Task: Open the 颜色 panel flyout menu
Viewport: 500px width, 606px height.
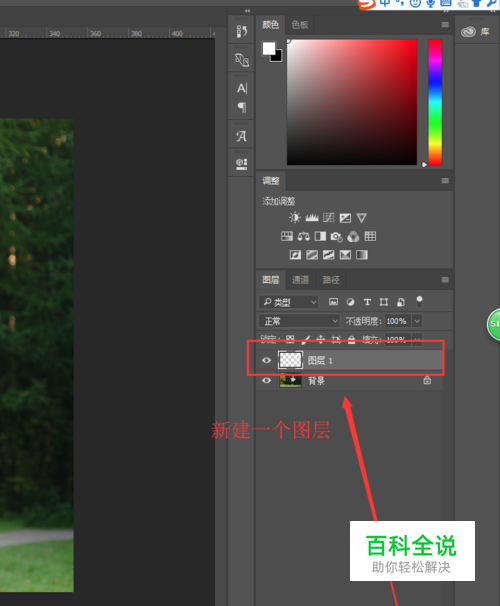Action: (445, 25)
